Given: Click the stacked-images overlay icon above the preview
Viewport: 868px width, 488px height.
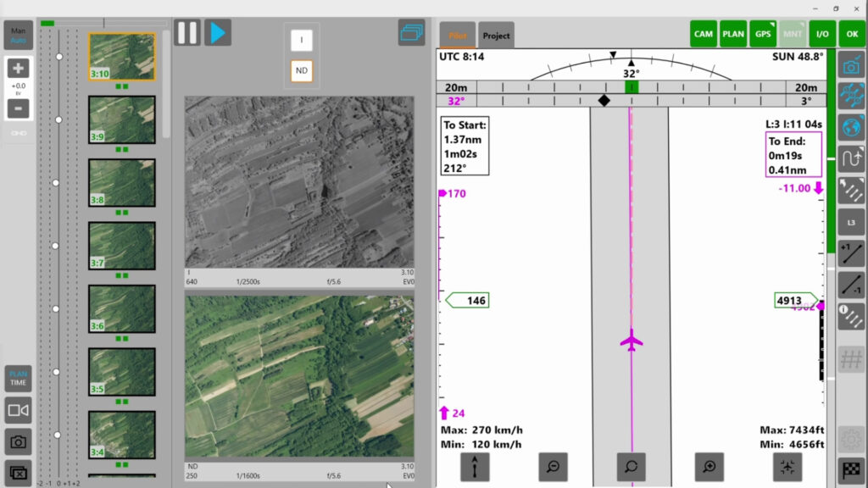Looking at the screenshot, I should pyautogui.click(x=410, y=32).
